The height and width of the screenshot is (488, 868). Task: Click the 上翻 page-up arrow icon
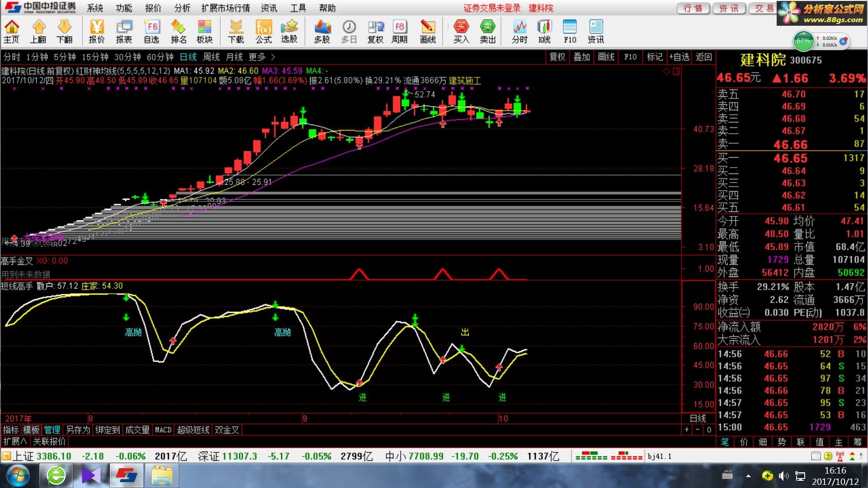coord(38,32)
